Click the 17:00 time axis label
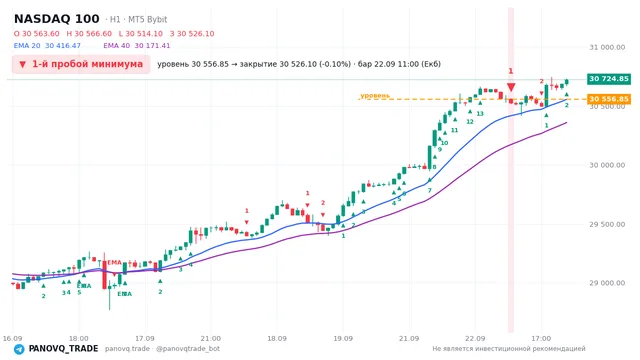This screenshot has height=360, width=640. 541,339
